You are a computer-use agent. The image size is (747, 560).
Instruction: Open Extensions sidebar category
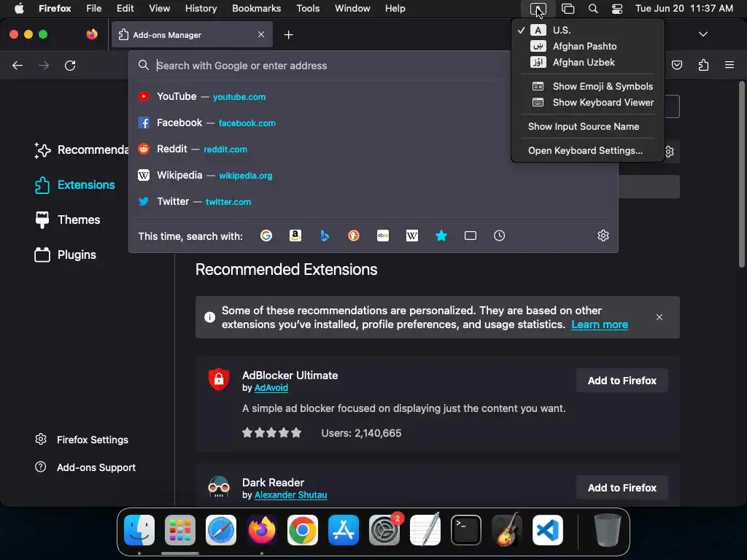point(75,184)
